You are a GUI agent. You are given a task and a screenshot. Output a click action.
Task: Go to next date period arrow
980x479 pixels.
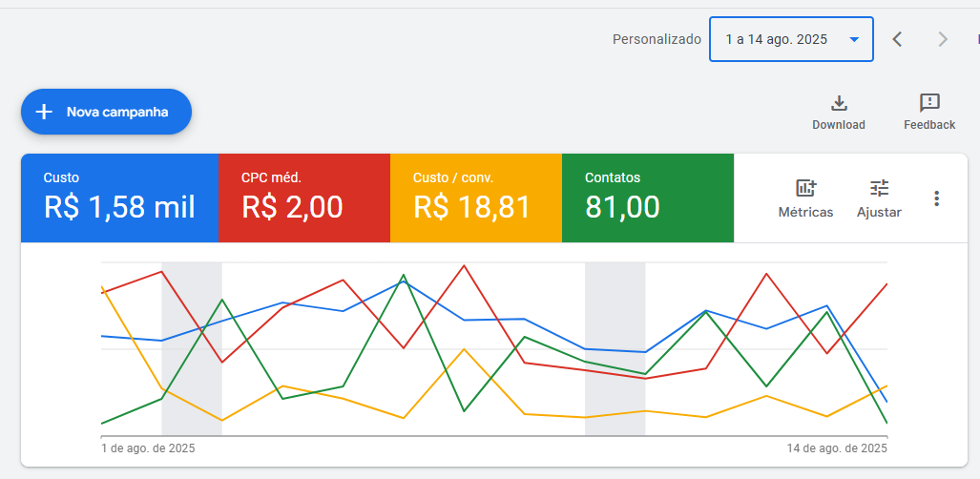pyautogui.click(x=943, y=39)
